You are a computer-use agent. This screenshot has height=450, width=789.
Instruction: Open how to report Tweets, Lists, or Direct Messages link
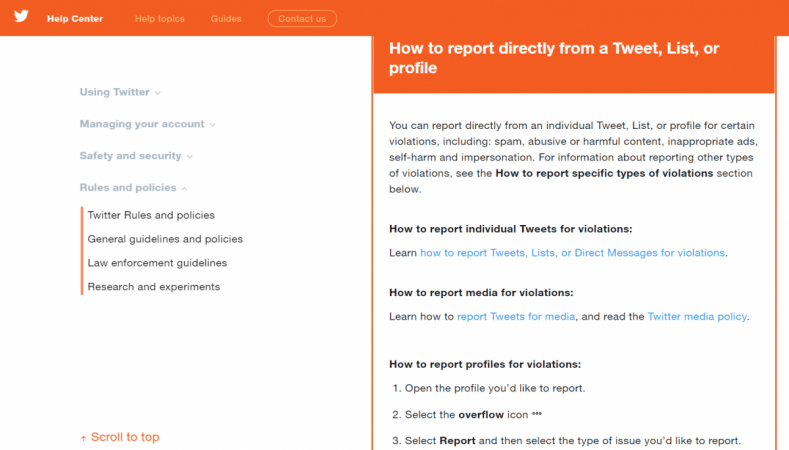pos(572,253)
